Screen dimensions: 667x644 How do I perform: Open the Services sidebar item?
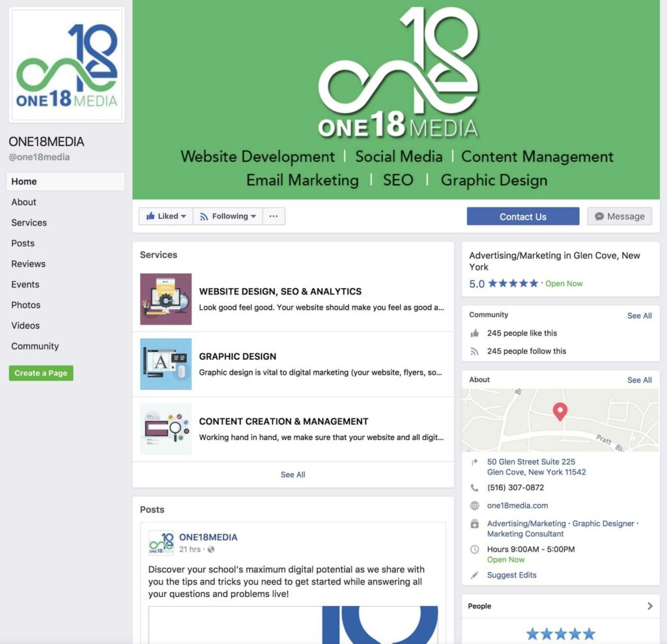point(29,223)
